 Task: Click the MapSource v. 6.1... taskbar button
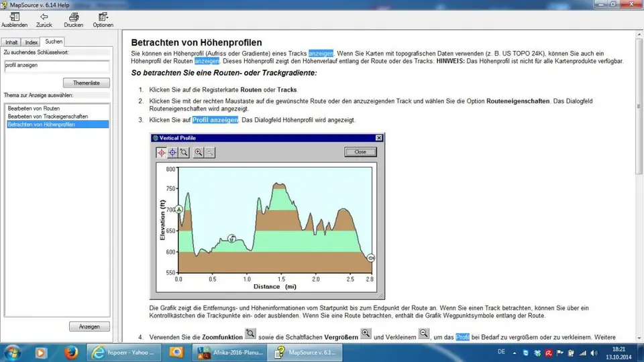pos(305,353)
